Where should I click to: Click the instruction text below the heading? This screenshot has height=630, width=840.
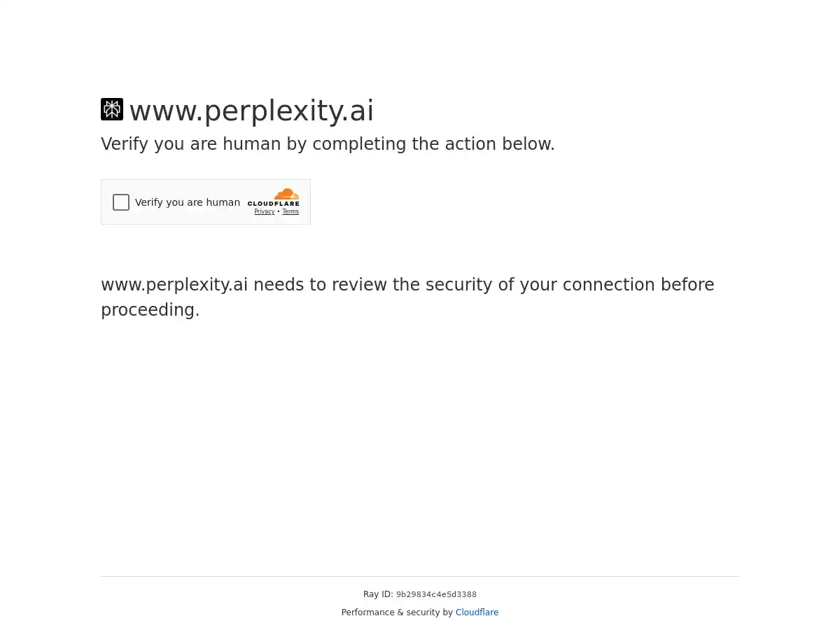328,144
